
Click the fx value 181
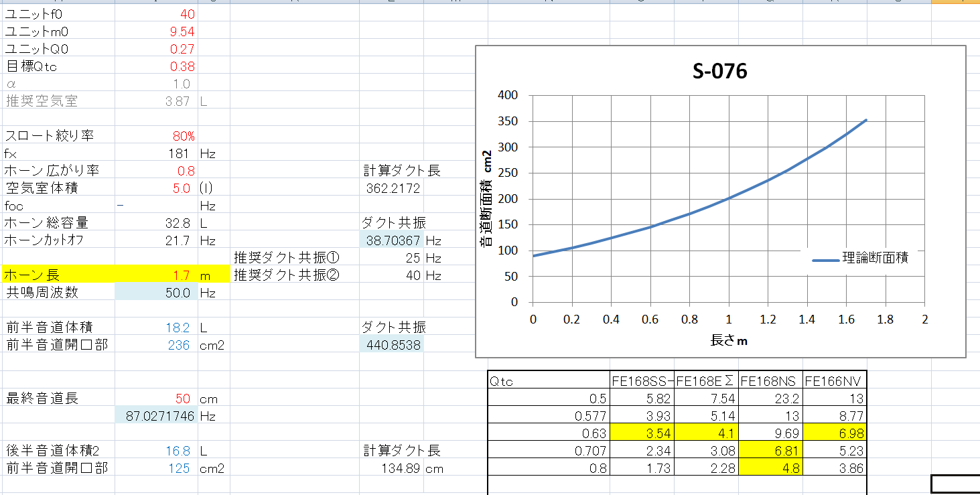click(x=156, y=153)
